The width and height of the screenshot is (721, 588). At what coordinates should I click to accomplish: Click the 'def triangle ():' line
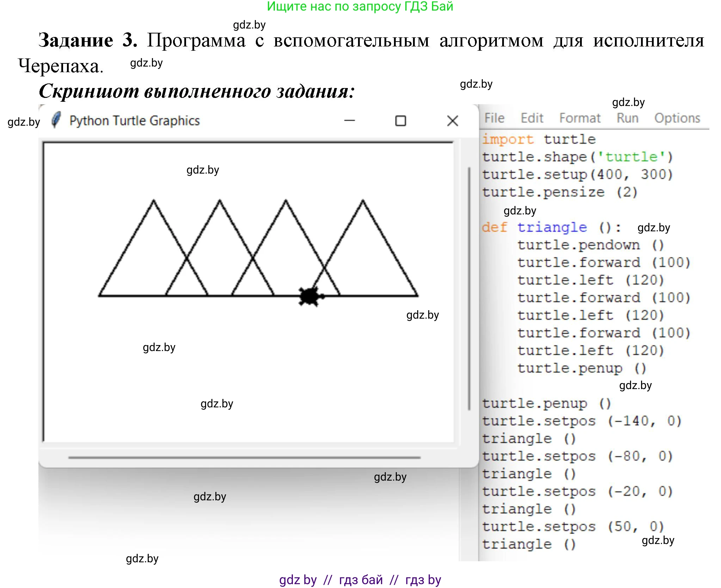tap(551, 227)
